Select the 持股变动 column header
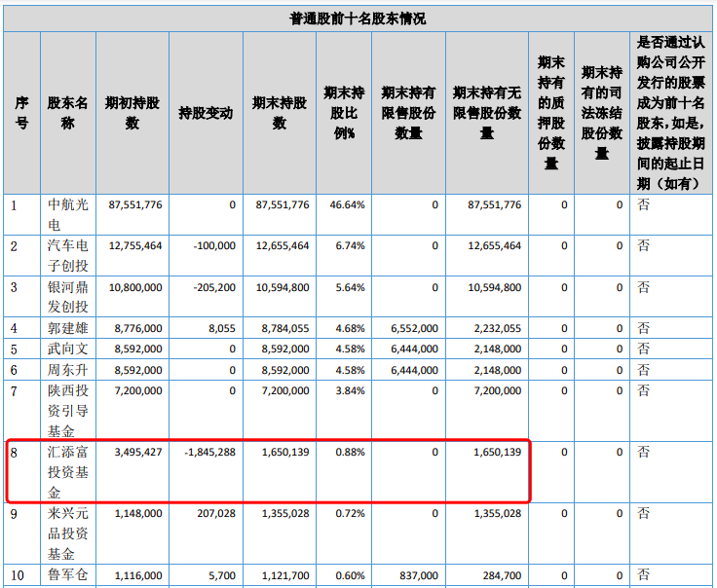The image size is (717, 588). [x=206, y=113]
